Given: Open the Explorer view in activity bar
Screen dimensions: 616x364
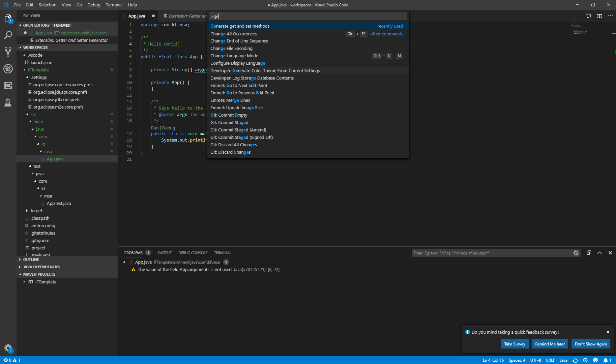Looking at the screenshot, I should [8, 19].
